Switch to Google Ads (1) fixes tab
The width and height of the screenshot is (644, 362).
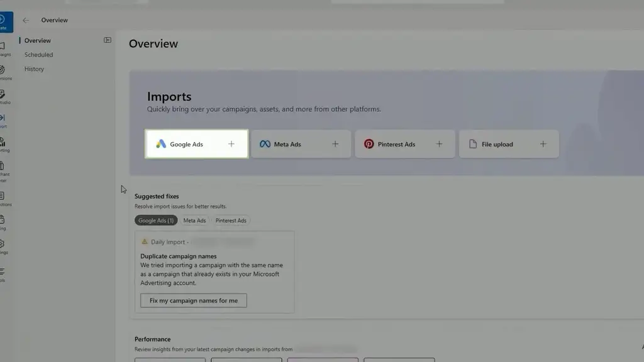pos(156,221)
